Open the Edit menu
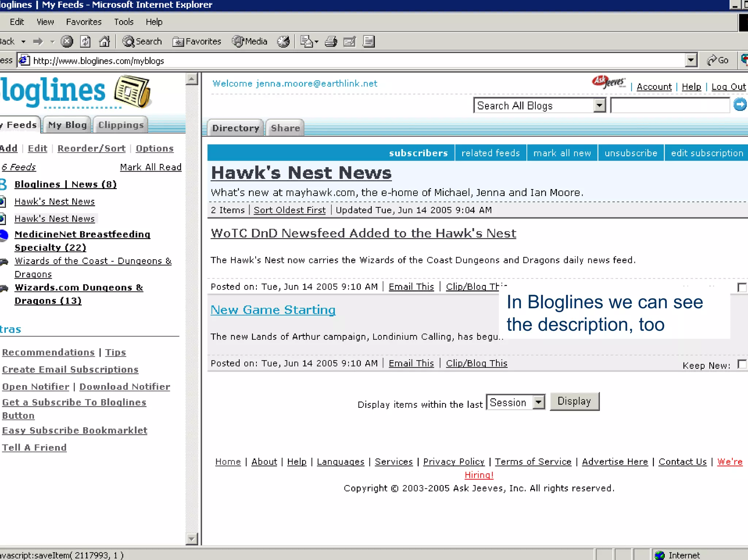Image resolution: width=748 pixels, height=560 pixels. (x=17, y=22)
